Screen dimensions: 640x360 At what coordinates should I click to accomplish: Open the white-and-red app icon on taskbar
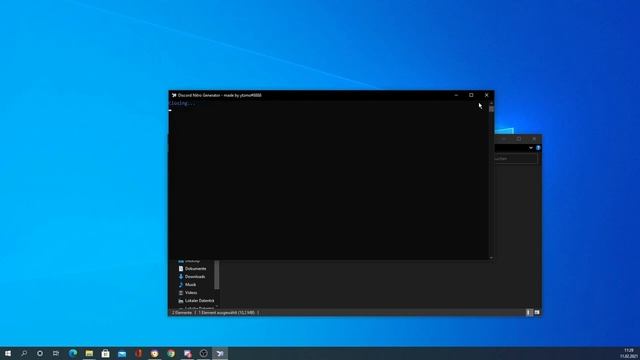pyautogui.click(x=187, y=353)
